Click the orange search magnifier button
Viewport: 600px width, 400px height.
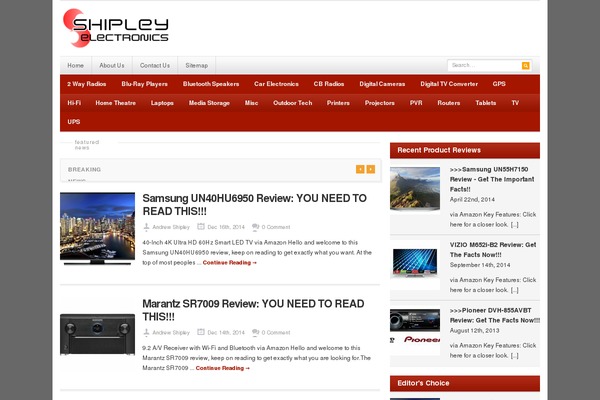(x=526, y=65)
